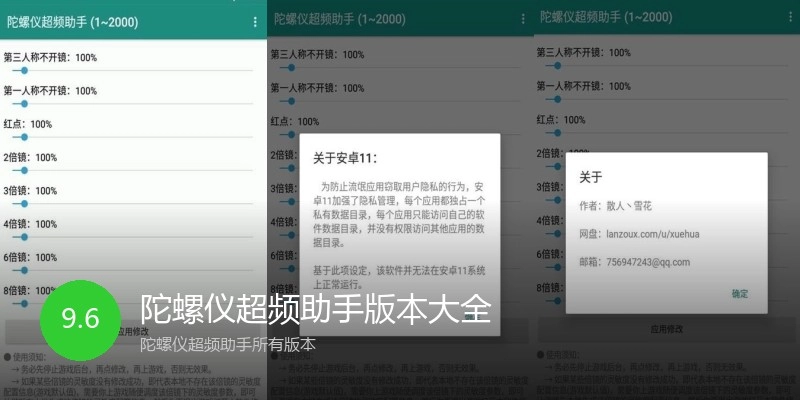Adjust 红点 slider in left screenshot
The height and width of the screenshot is (400, 800).
click(x=132, y=137)
